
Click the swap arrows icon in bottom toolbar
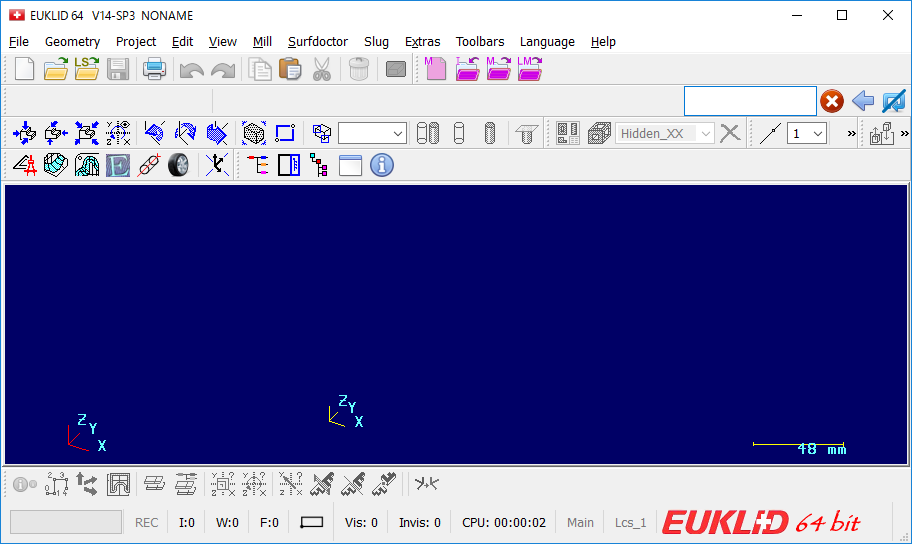coord(87,484)
